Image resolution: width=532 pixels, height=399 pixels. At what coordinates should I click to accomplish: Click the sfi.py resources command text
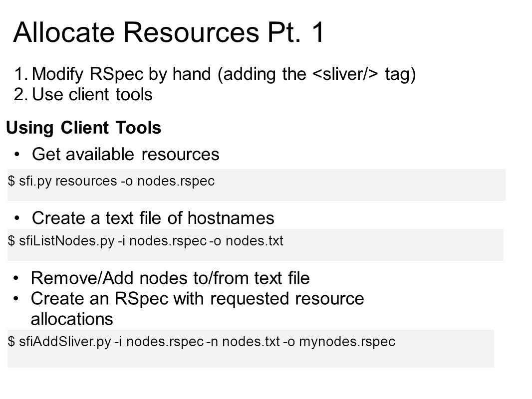(x=111, y=181)
